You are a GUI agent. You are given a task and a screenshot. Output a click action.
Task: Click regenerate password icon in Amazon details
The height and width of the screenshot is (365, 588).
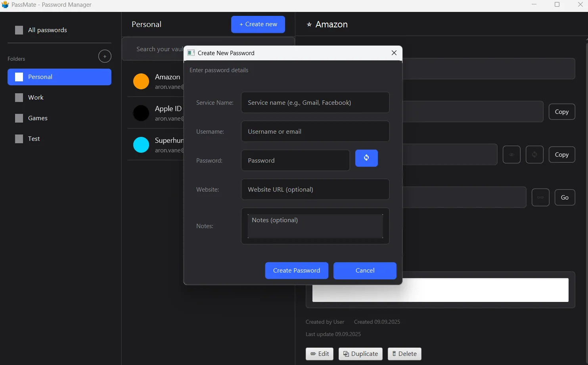coord(534,155)
